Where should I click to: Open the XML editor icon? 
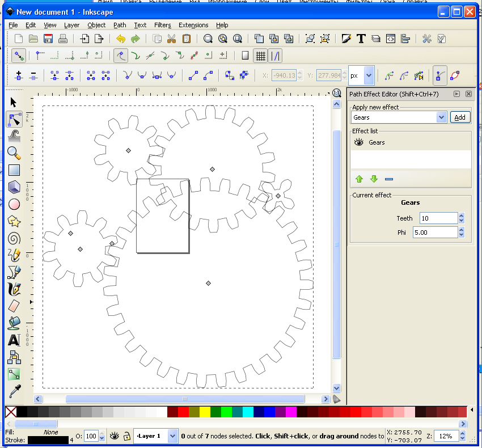coord(390,39)
